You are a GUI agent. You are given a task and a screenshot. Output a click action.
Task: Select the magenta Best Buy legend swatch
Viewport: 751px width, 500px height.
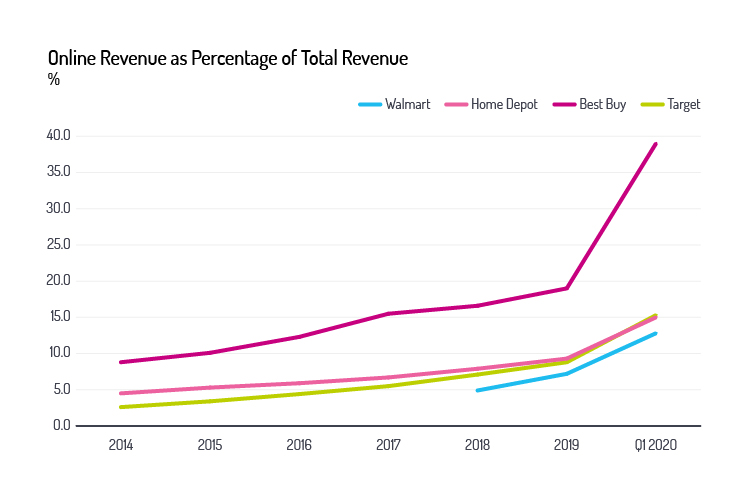[x=565, y=104]
